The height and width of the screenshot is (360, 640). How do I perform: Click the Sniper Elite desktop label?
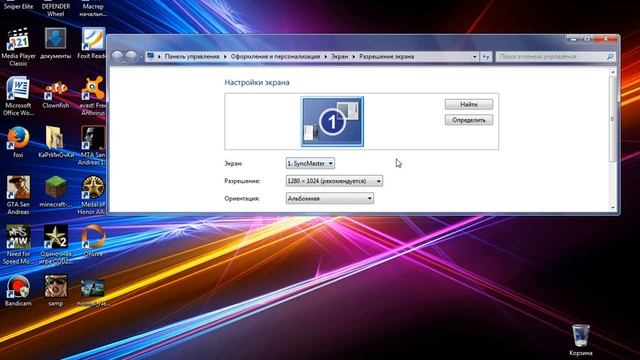click(x=18, y=6)
